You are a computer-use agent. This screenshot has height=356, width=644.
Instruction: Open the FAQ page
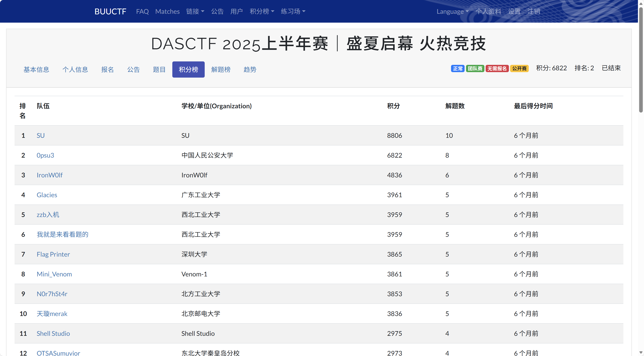coord(142,11)
